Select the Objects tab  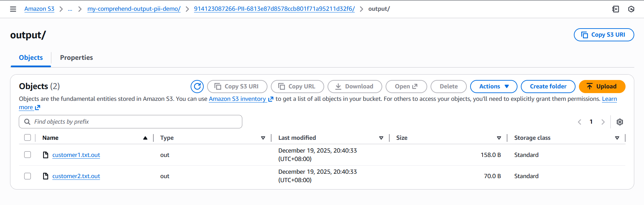[31, 57]
